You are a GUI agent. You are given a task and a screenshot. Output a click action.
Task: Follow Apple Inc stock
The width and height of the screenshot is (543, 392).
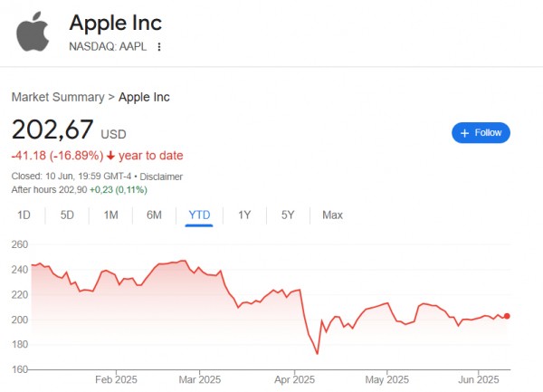481,133
